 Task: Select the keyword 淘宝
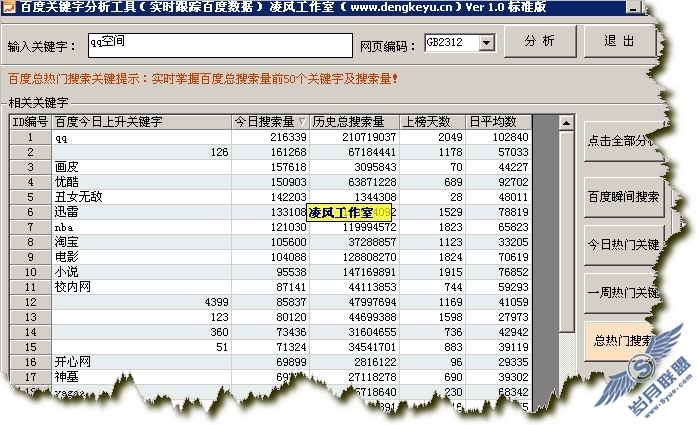tap(142, 243)
